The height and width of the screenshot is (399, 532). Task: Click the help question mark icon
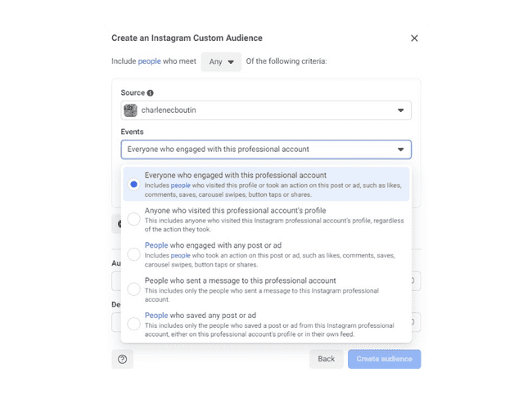(123, 359)
